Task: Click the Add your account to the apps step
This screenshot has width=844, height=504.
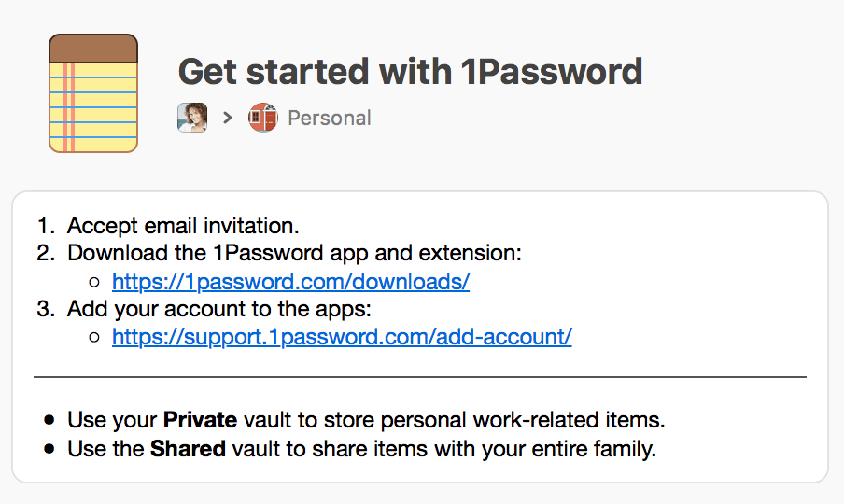Action: pos(219,309)
